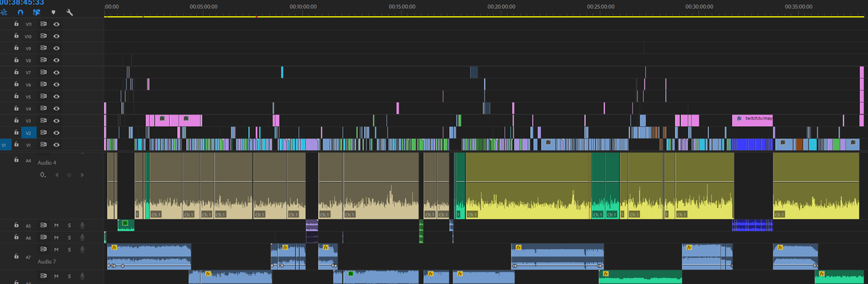Click the Add Marker shield icon
Image resolution: width=868 pixels, height=284 pixels.
coord(53,12)
